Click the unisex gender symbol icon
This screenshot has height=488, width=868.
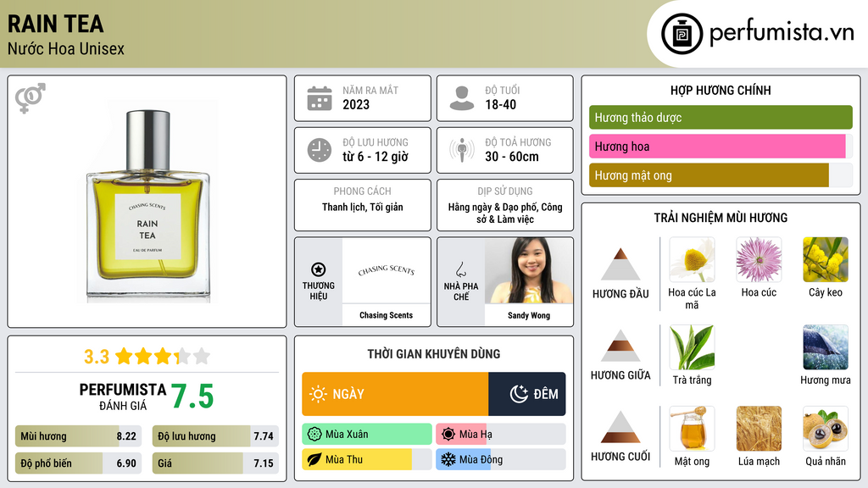(31, 98)
